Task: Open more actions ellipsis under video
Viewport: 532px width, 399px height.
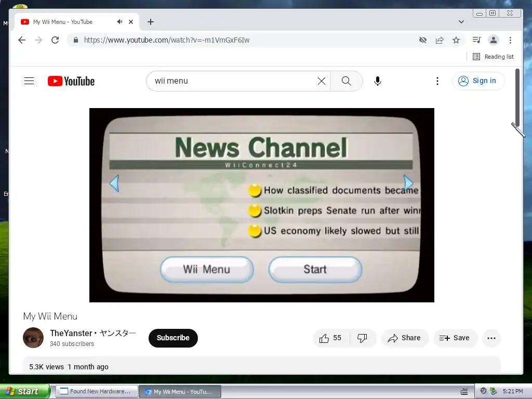Action: 491,338
